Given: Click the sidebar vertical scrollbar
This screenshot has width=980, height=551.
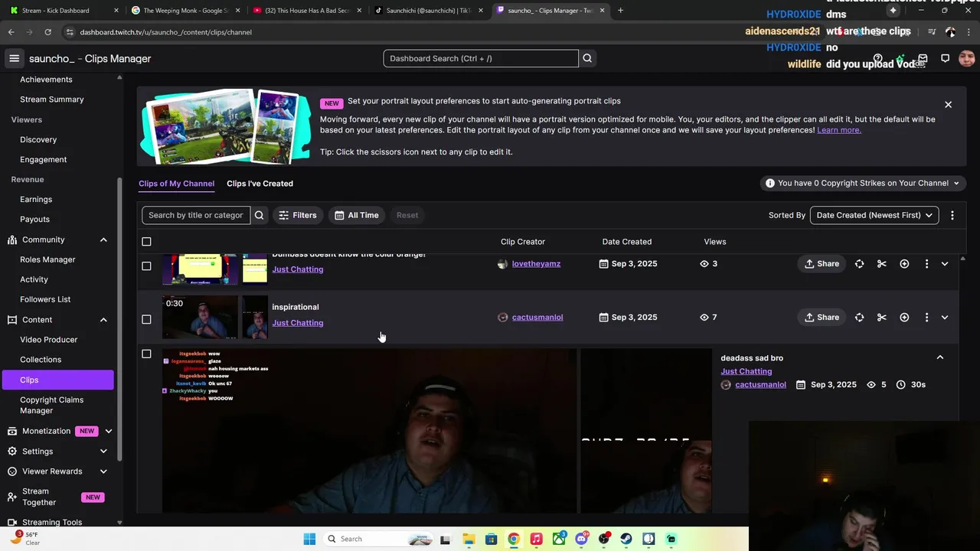Looking at the screenshot, I should click(119, 318).
